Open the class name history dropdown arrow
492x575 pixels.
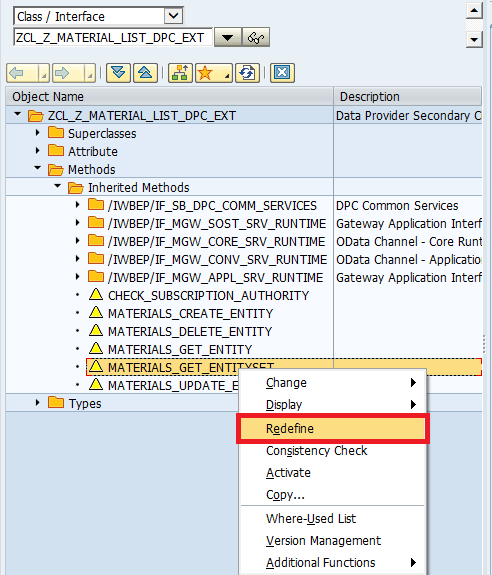pyautogui.click(x=228, y=37)
